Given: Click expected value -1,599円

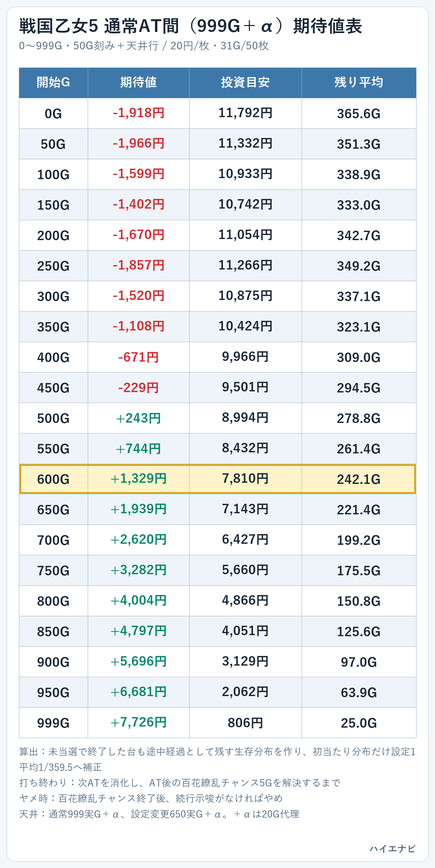Looking at the screenshot, I should click(x=138, y=174).
